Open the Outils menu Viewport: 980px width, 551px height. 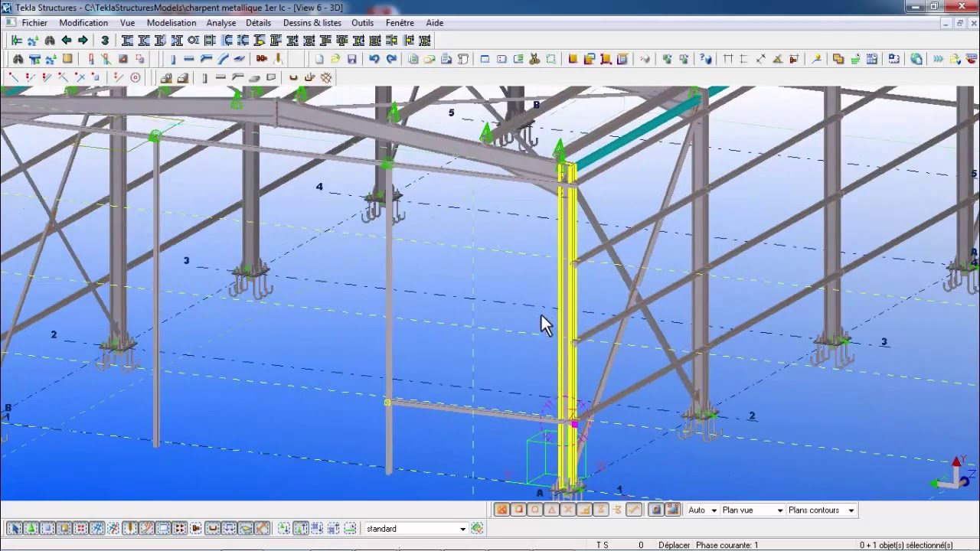tap(362, 23)
